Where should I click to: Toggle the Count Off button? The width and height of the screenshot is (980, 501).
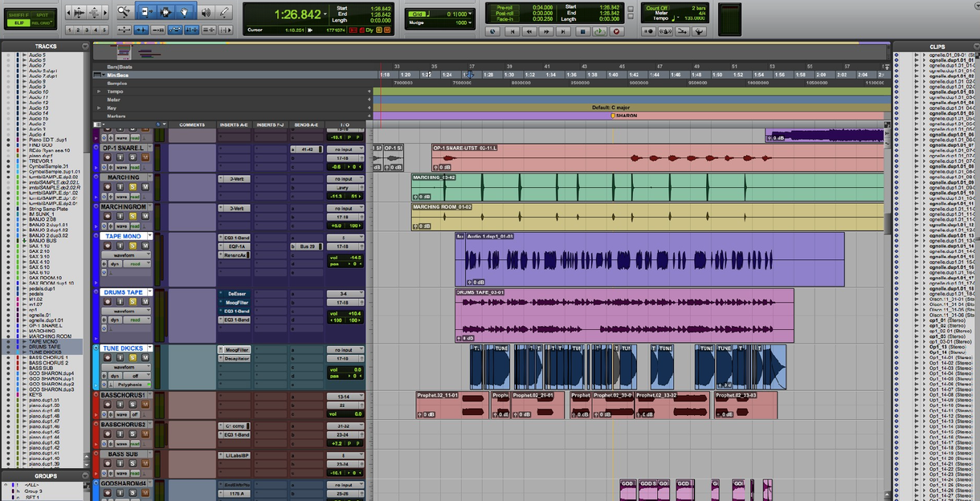tap(657, 8)
